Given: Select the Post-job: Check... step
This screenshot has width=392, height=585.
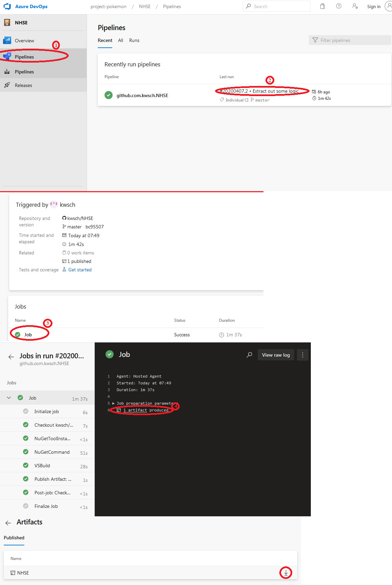Looking at the screenshot, I should (47, 493).
